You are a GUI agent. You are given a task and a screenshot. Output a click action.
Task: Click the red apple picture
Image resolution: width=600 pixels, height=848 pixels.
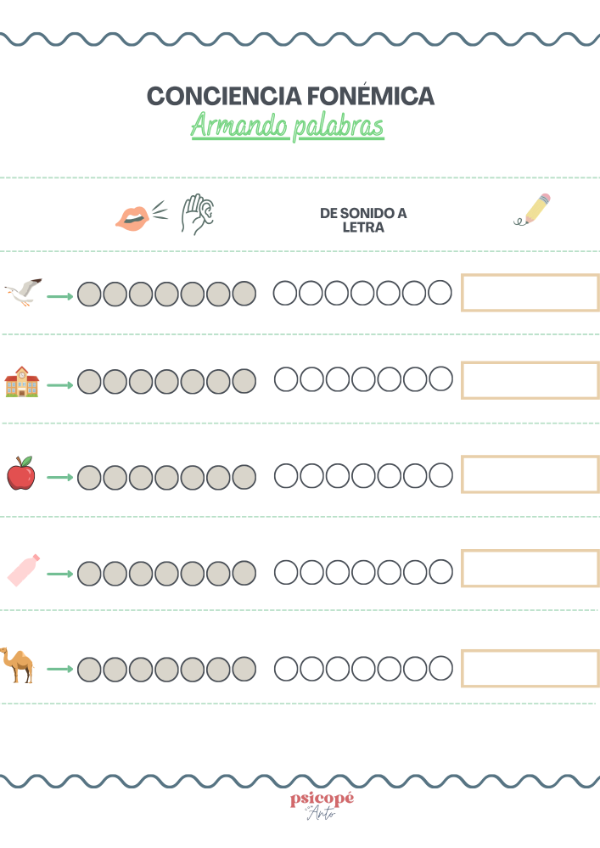tap(21, 473)
